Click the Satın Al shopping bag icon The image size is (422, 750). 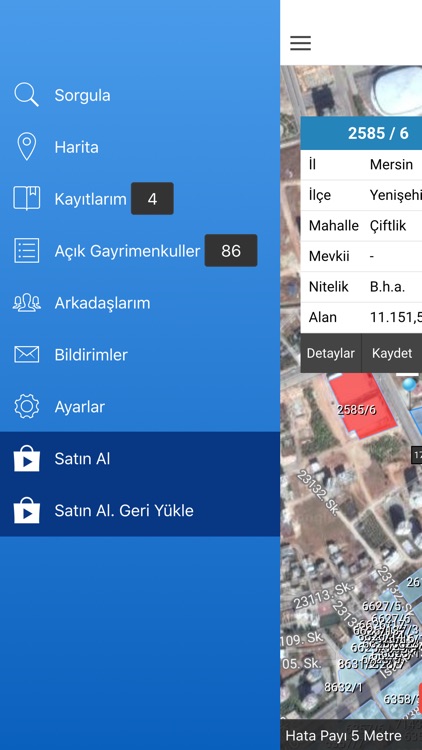[26, 459]
